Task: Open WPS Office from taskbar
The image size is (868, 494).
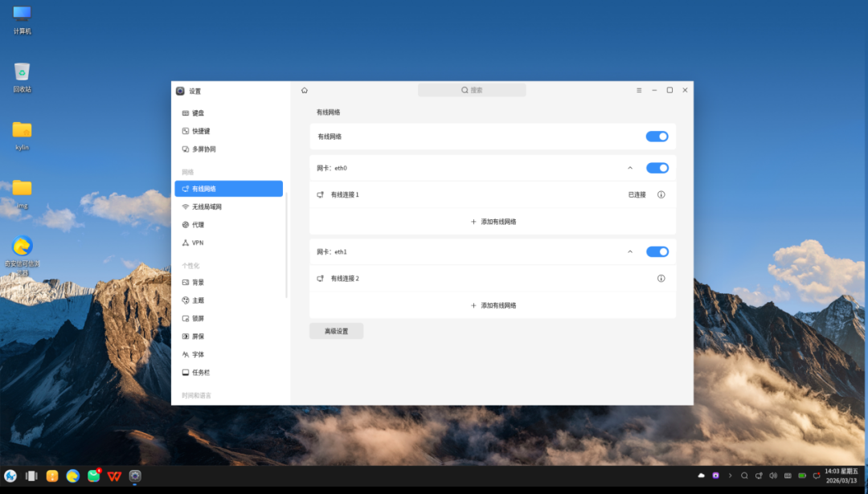Action: click(x=115, y=476)
